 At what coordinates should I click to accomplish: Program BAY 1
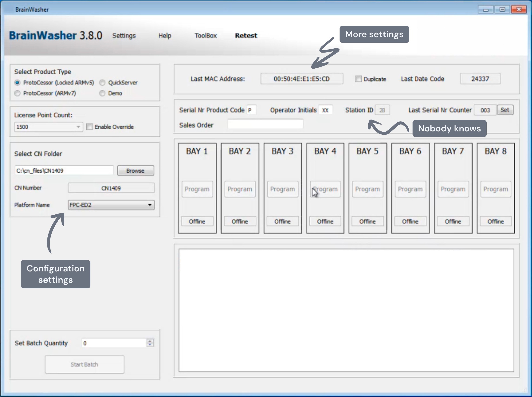197,189
